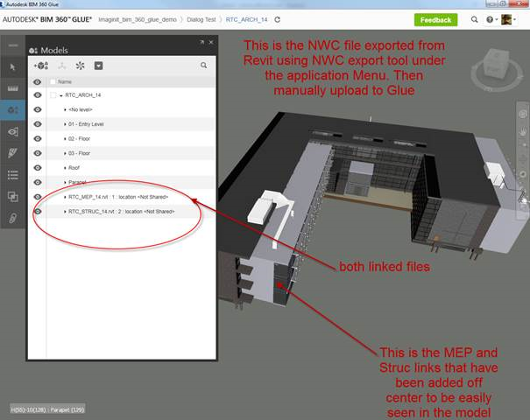Refresh the RTC_ARCH_14 model
530x420 pixels.
pyautogui.click(x=278, y=19)
